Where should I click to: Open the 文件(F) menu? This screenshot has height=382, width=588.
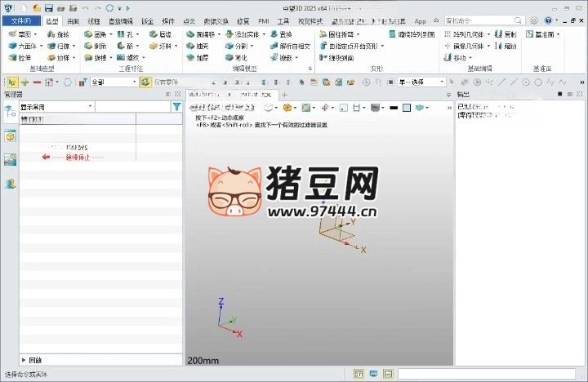[21, 20]
